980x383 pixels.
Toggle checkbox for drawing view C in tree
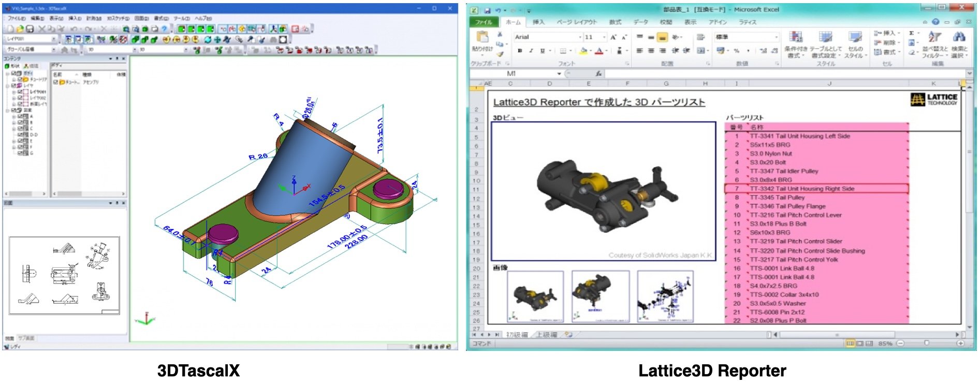tap(20, 129)
